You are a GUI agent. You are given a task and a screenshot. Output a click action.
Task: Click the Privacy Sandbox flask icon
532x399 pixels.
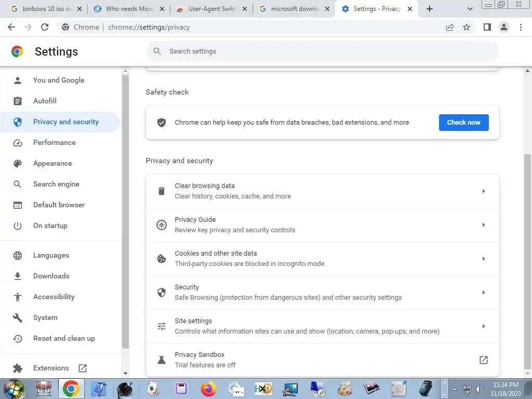pos(162,360)
